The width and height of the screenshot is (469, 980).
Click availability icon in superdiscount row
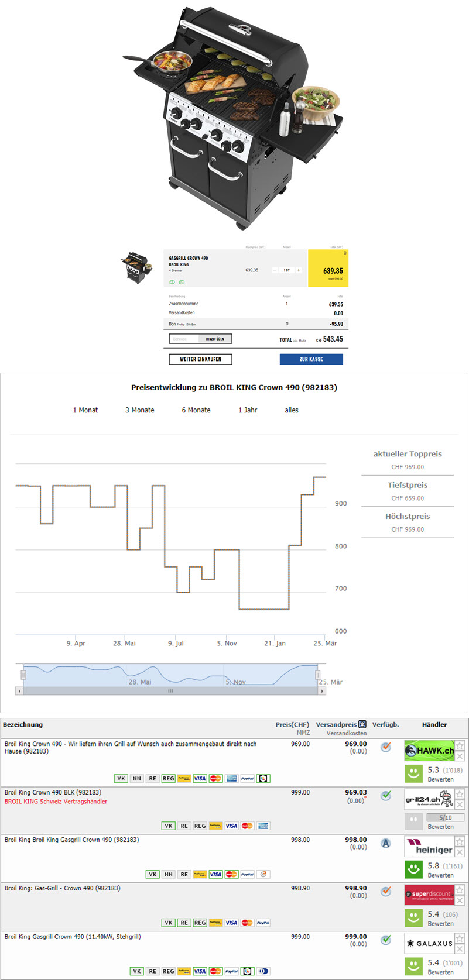point(386,892)
